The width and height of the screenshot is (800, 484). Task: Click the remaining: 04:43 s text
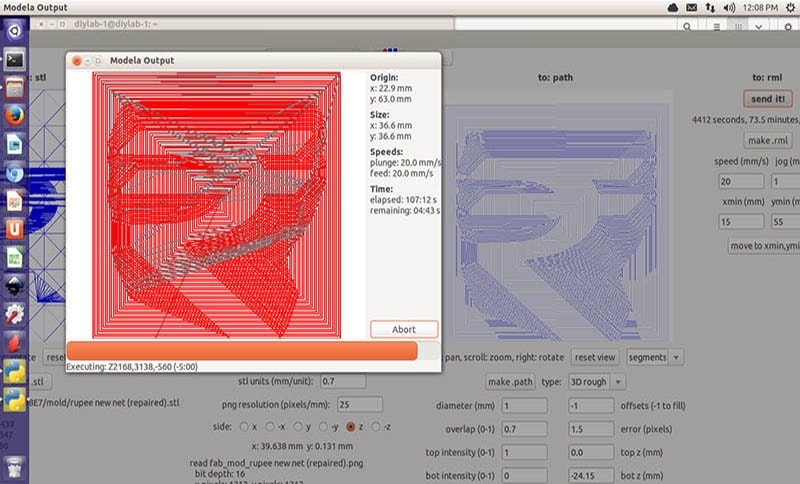pyautogui.click(x=405, y=211)
